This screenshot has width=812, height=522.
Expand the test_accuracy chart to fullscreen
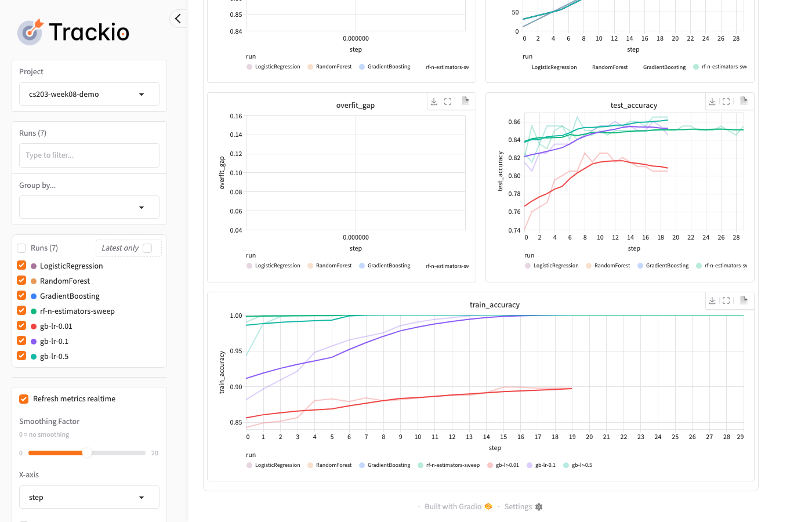tap(726, 101)
